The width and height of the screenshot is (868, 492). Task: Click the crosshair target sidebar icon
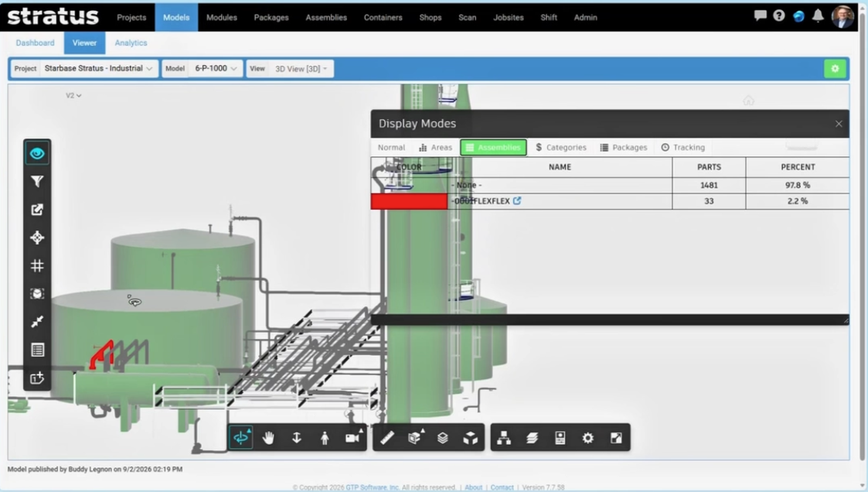click(37, 237)
